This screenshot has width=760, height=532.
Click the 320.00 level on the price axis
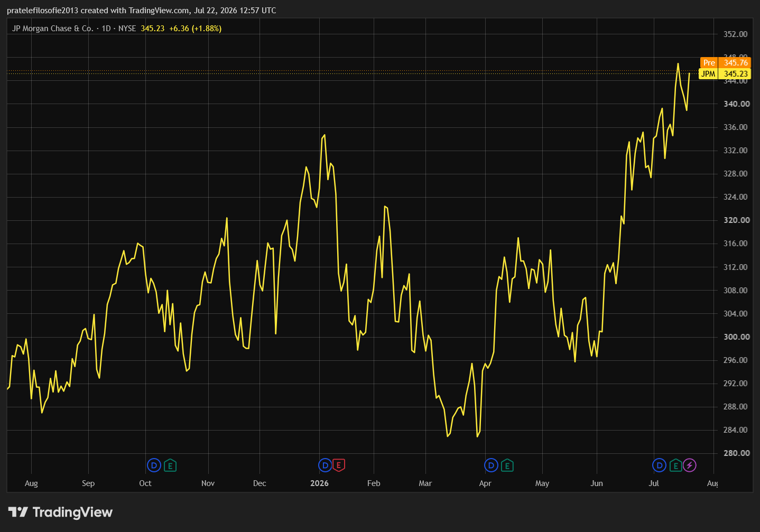point(737,220)
